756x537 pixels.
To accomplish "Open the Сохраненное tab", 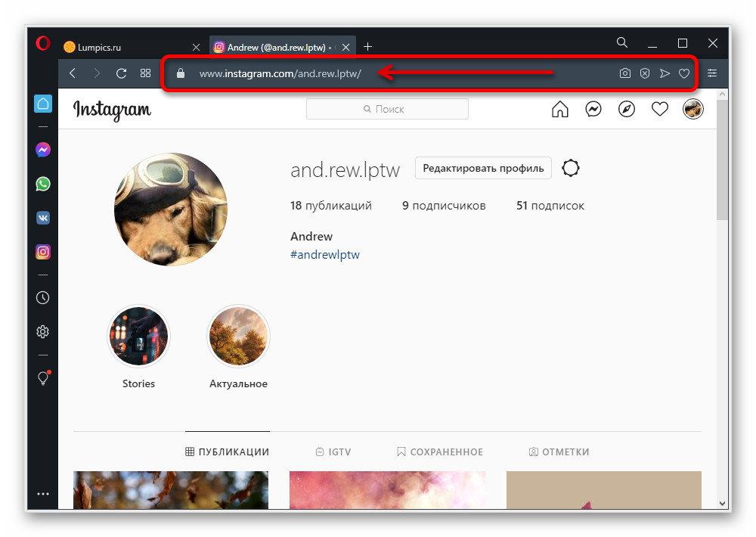I will [x=440, y=452].
